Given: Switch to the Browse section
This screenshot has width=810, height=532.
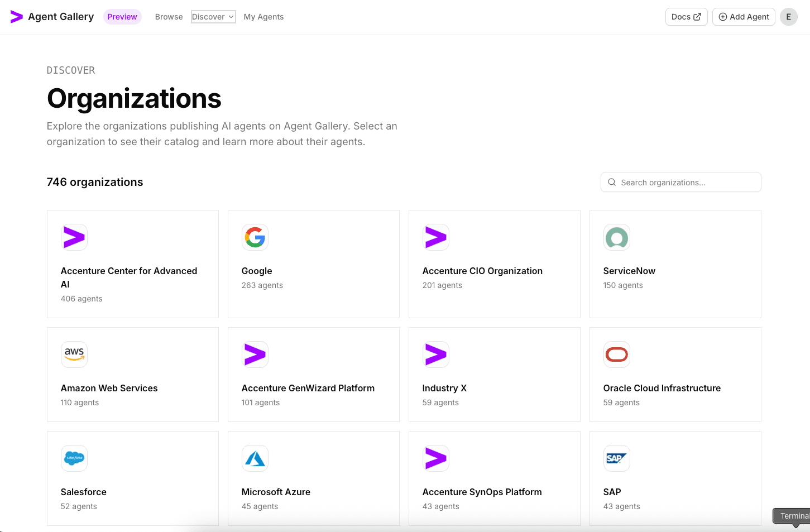Looking at the screenshot, I should [169, 17].
